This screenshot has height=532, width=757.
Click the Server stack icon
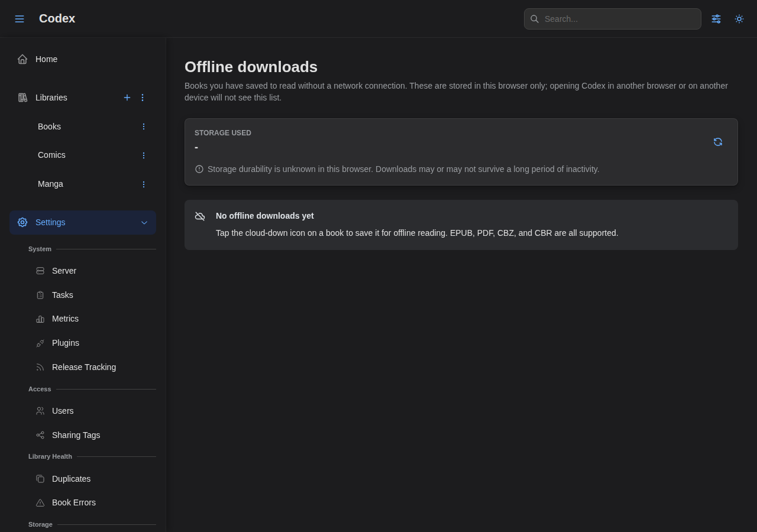coord(40,271)
